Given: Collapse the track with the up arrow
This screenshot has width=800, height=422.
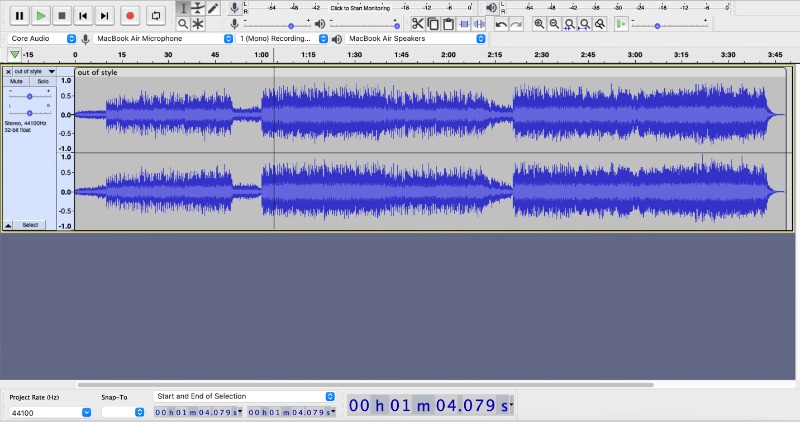Looking at the screenshot, I should [8, 225].
